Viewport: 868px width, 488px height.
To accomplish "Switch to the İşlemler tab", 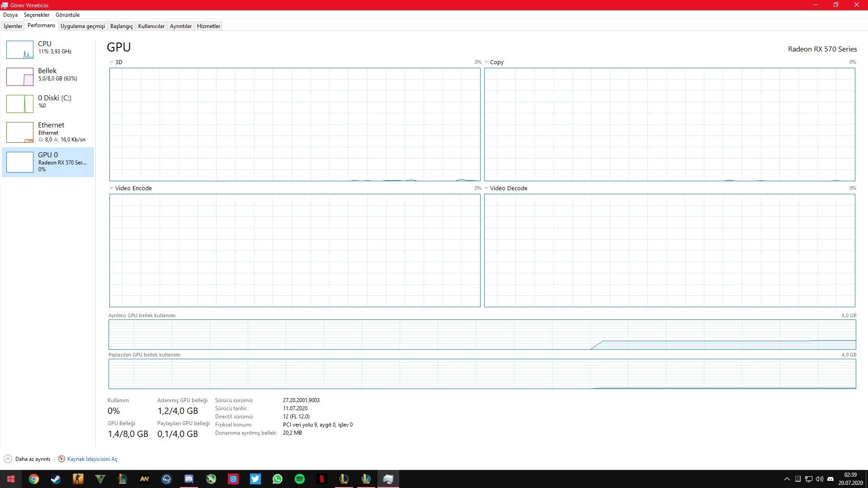I will [x=13, y=26].
